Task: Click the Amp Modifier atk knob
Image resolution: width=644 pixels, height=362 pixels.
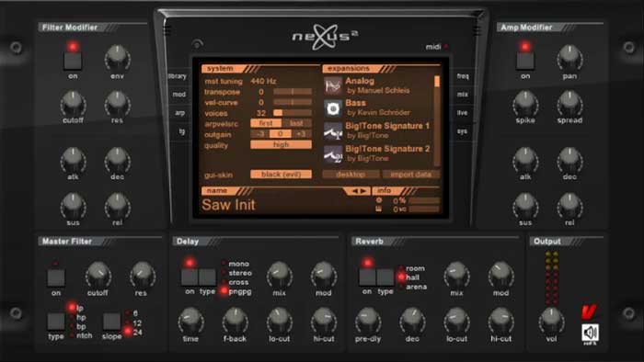Action: (525, 160)
